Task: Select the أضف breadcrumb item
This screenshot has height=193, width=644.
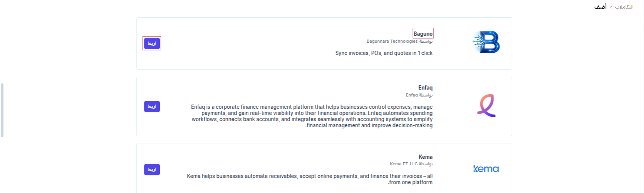Action: [x=600, y=7]
